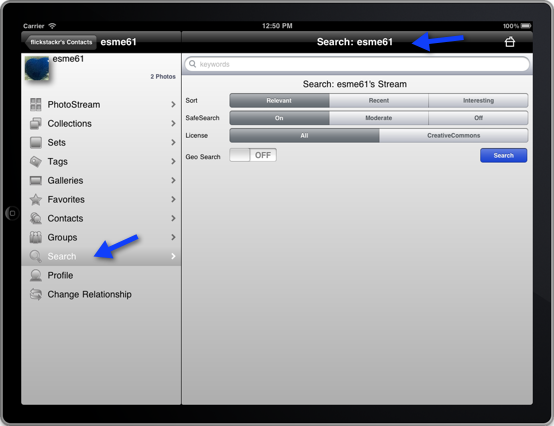The image size is (554, 426).
Task: Open Collections menu item
Action: coord(101,124)
